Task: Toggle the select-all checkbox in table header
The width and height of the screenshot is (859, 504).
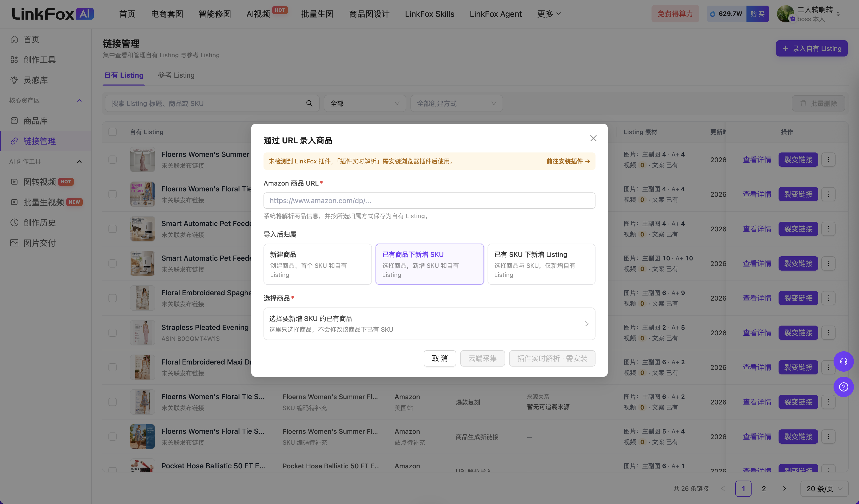Action: click(x=113, y=132)
